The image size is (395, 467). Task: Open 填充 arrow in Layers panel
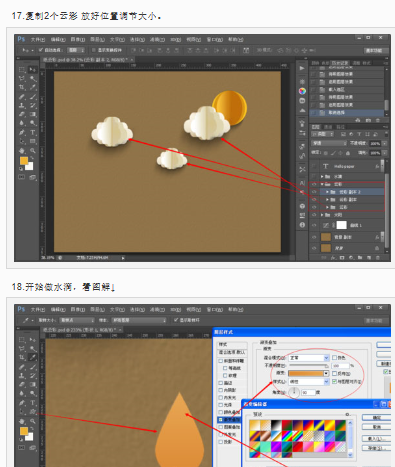pyautogui.click(x=384, y=153)
